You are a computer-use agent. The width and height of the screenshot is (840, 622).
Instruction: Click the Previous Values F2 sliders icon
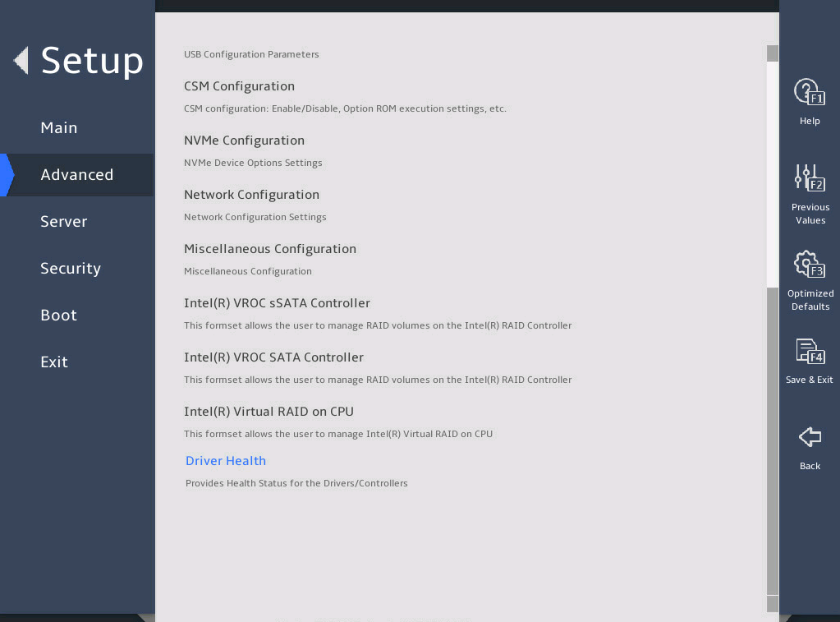pos(810,177)
